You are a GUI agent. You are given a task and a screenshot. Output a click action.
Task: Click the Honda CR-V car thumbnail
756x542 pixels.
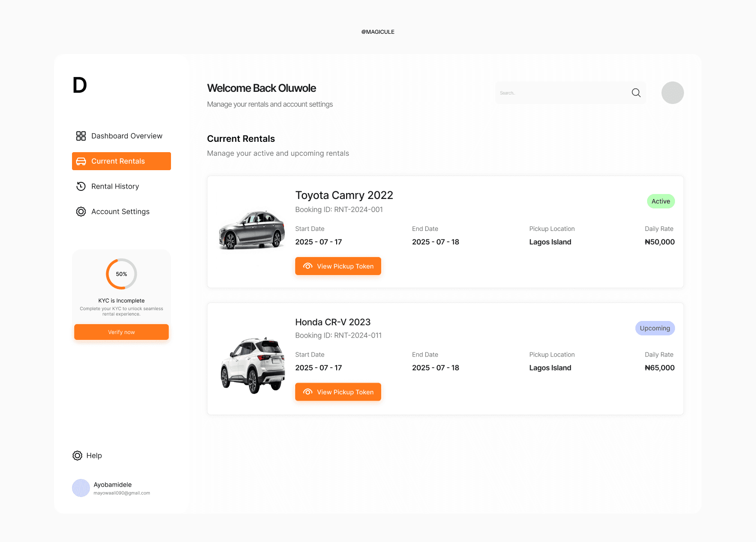click(253, 366)
